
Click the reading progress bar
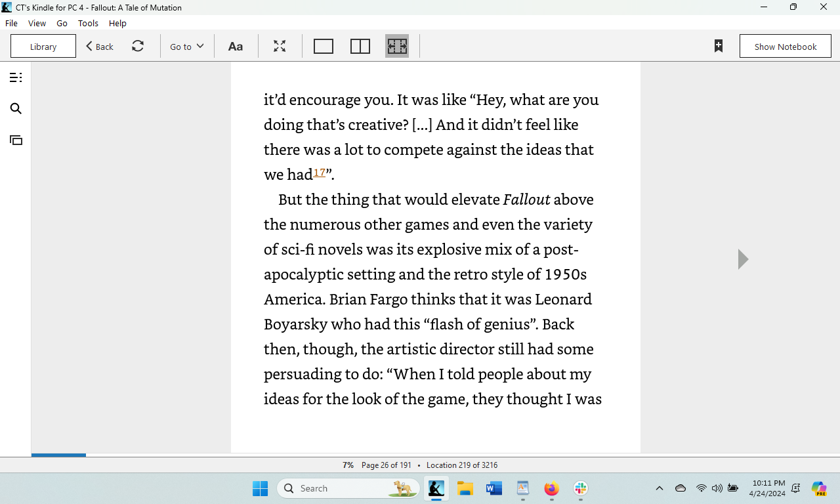pos(436,455)
